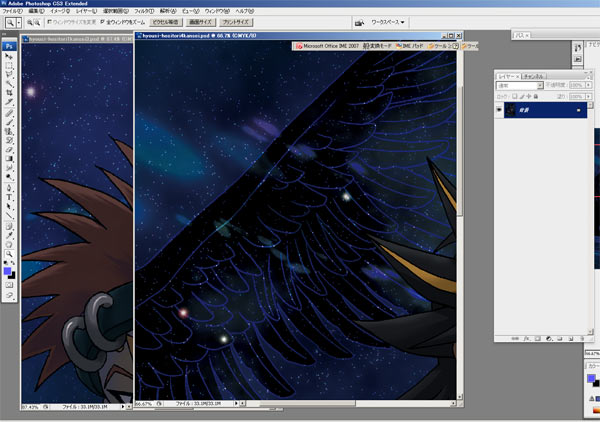Select the Dodge tool
Image resolution: width=600 pixels, height=422 pixels.
(9, 177)
